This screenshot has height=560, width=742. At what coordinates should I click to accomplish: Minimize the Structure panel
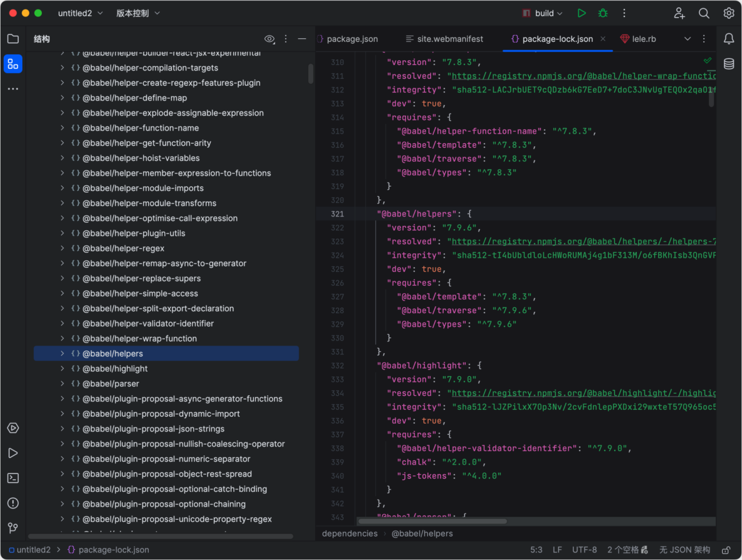[302, 39]
